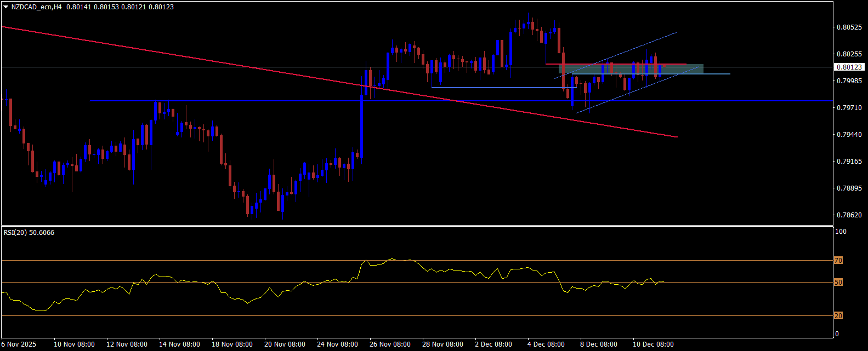Click the 0.79165 price axis label
This screenshot has height=351, width=868.
[x=849, y=162]
